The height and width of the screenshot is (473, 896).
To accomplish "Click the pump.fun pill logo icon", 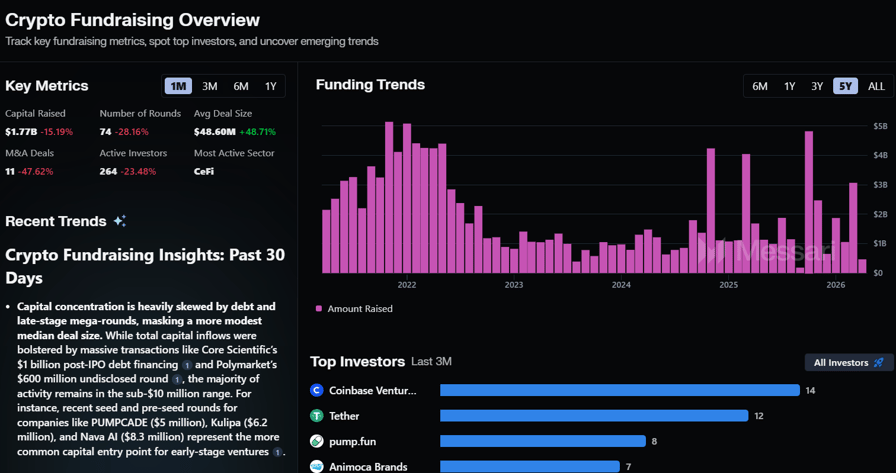I will pos(317,441).
